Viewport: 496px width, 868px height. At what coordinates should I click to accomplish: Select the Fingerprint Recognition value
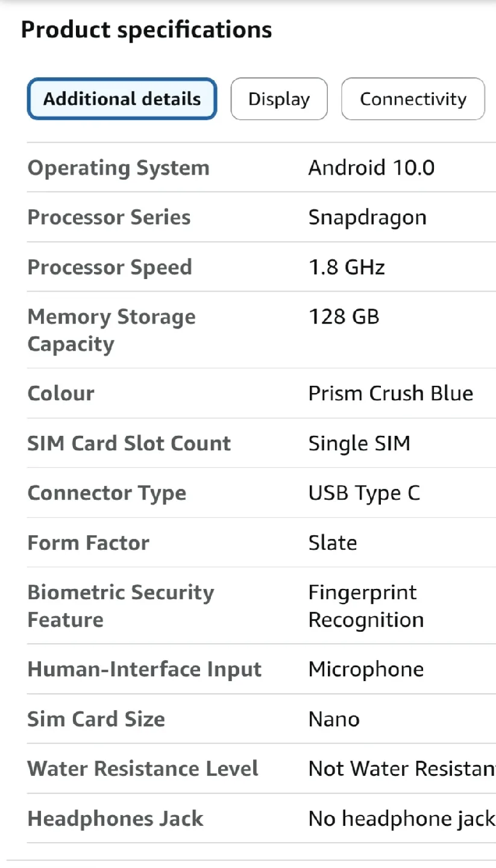point(365,606)
